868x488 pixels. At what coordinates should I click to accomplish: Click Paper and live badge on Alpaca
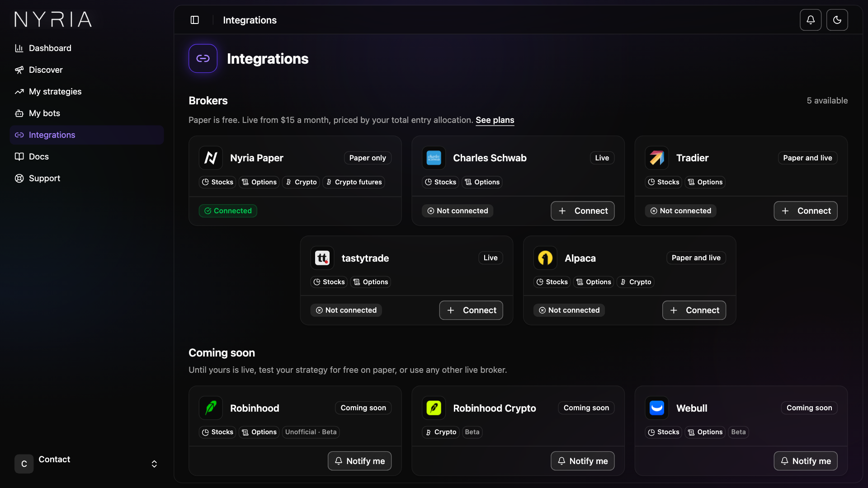(x=696, y=258)
